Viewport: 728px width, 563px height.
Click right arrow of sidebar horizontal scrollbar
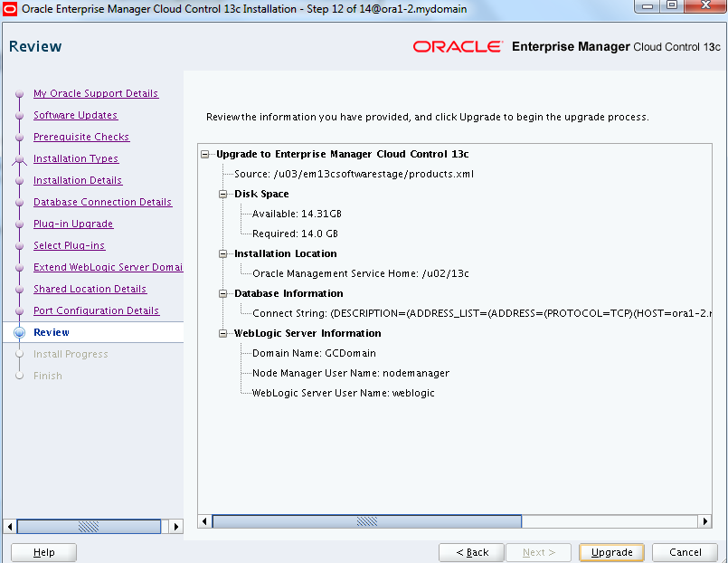(x=175, y=526)
